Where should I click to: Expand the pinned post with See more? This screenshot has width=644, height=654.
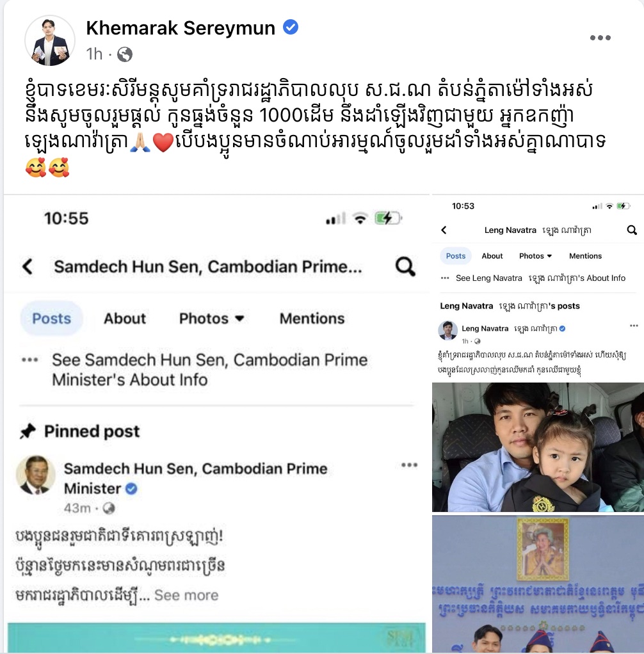[186, 595]
